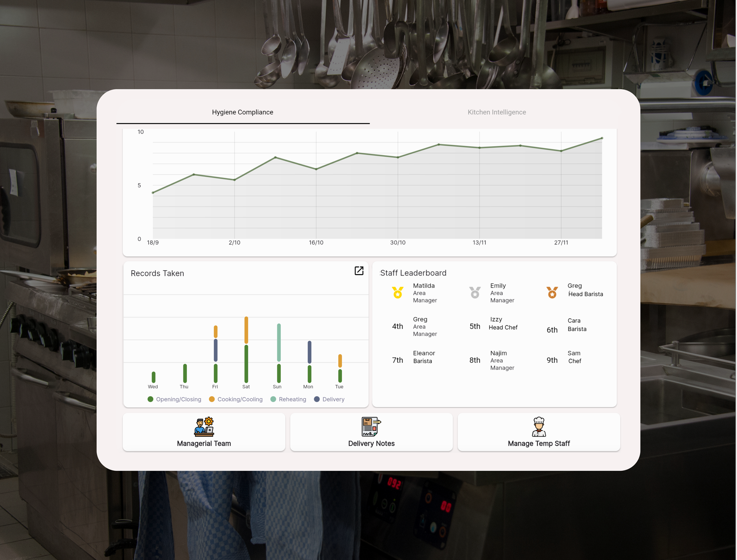Image resolution: width=737 pixels, height=560 pixels.
Task: Select 5th place Izzy Head Chef entry
Action: pyautogui.click(x=497, y=324)
